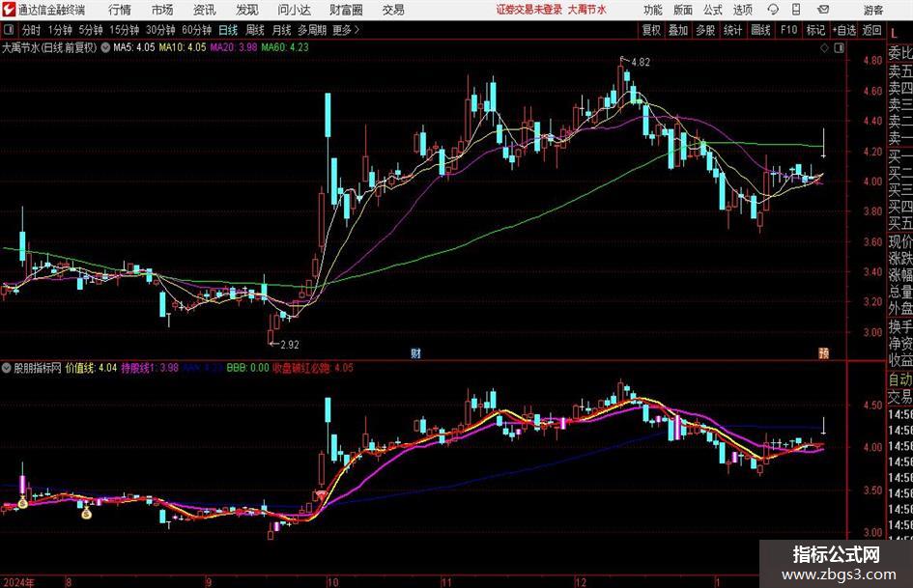This screenshot has height=588, width=913.
Task: Open the refresh/sync icon in top bar
Action: [x=773, y=10]
